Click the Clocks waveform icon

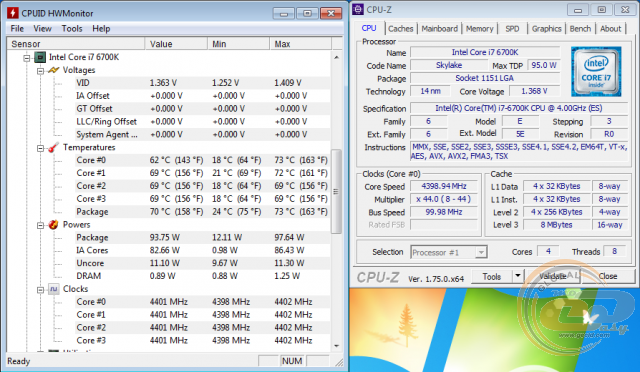(x=53, y=289)
